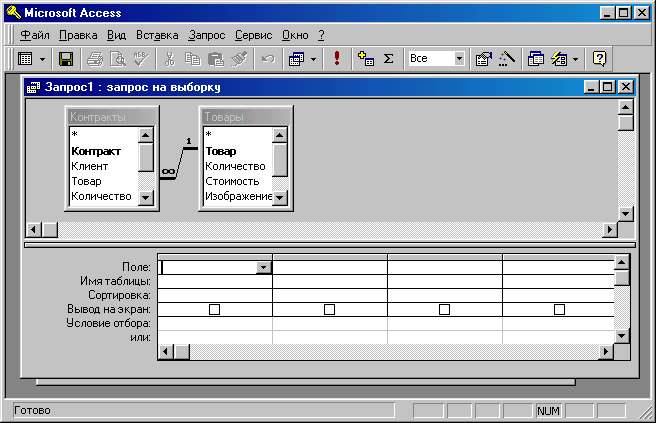The height and width of the screenshot is (423, 656).
Task: Click down arrow on design grid scrollbar
Action: coord(622,336)
